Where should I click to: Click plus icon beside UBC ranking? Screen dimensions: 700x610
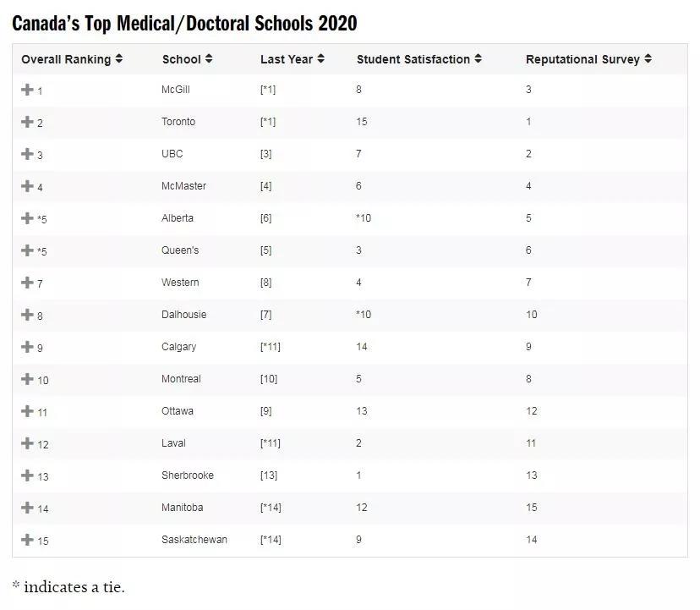(x=27, y=154)
